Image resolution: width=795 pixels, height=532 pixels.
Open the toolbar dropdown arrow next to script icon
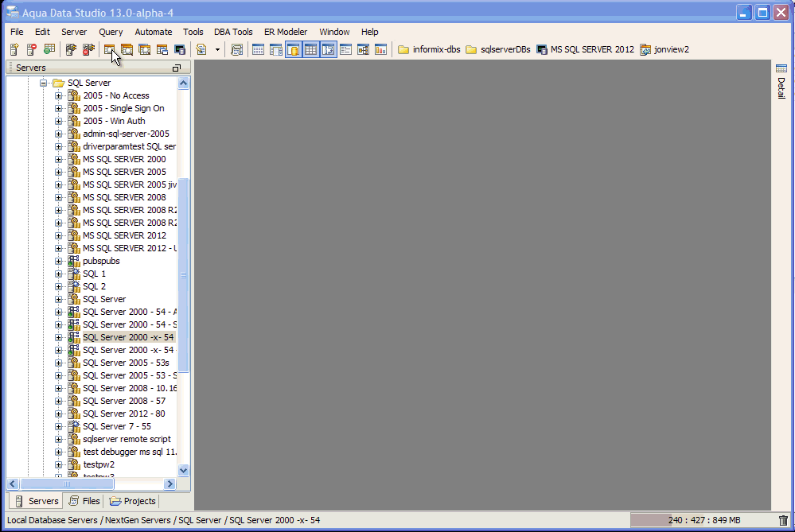tap(217, 49)
